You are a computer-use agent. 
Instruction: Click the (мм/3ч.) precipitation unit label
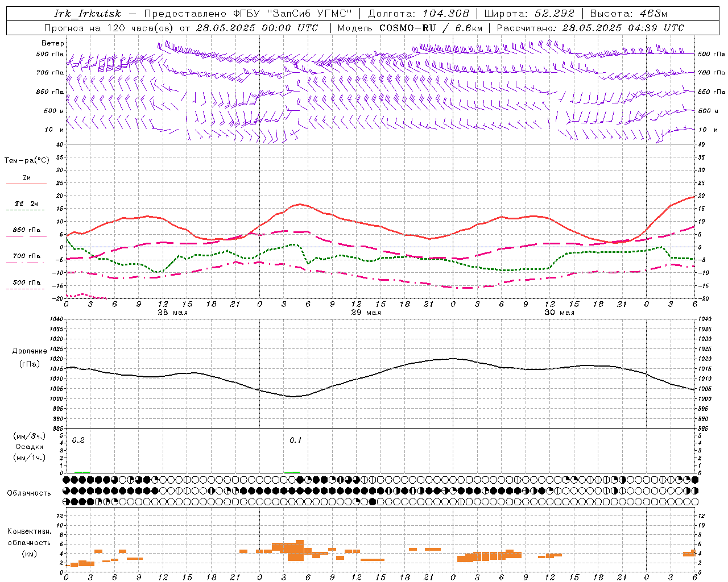click(x=30, y=436)
